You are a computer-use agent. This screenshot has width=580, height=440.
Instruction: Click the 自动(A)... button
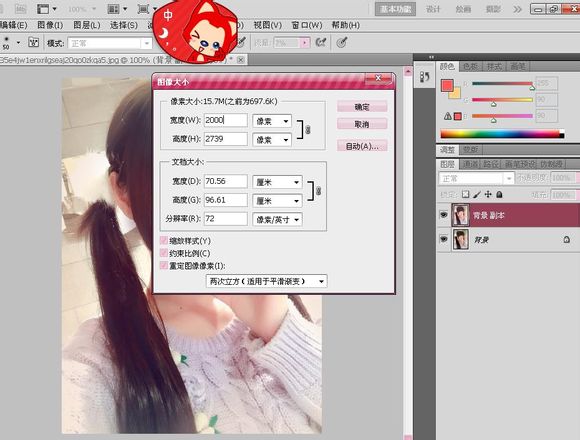tap(362, 146)
